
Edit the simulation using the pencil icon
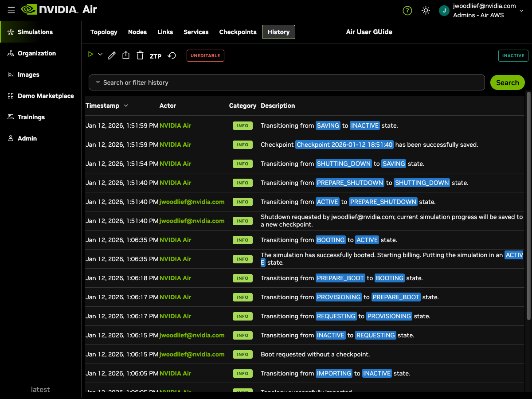[111, 55]
